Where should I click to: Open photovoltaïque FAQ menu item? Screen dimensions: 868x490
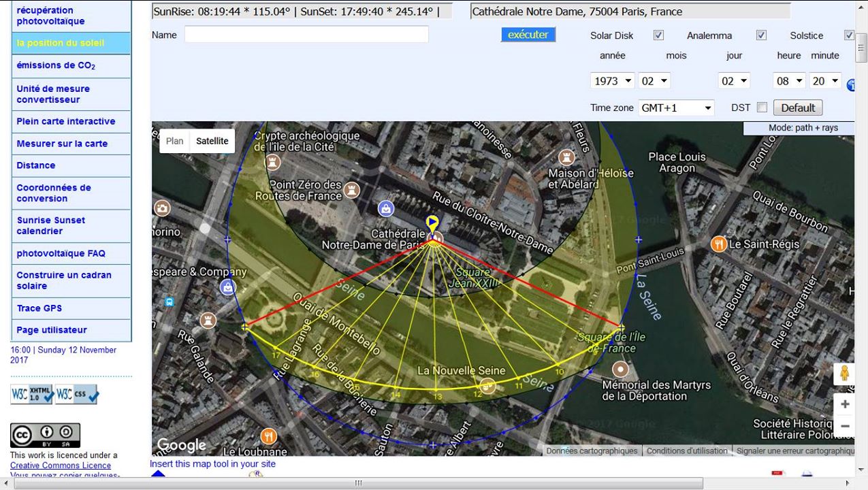point(71,253)
